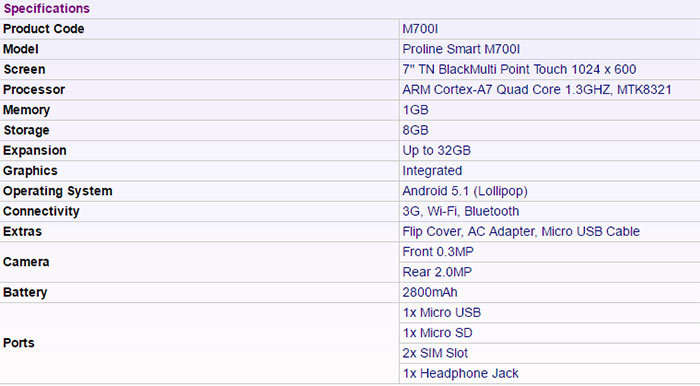Select the Rear 2.0MP camera value
The image size is (700, 386).
(437, 272)
